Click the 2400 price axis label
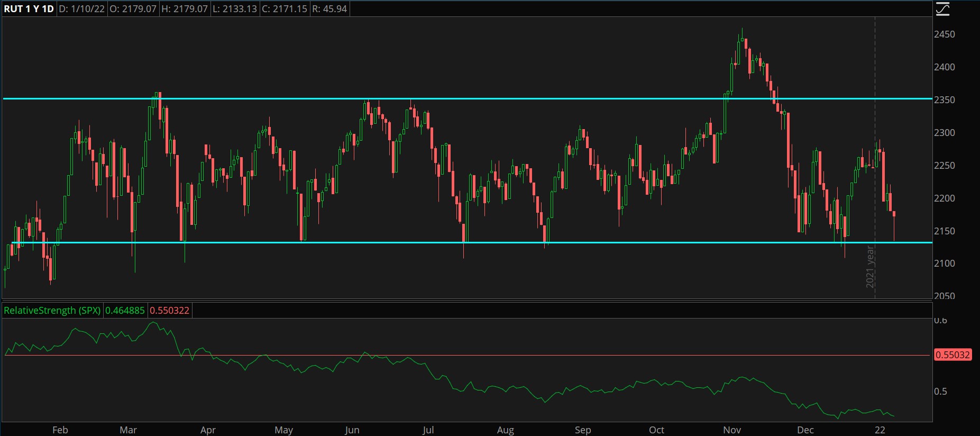 [x=945, y=67]
